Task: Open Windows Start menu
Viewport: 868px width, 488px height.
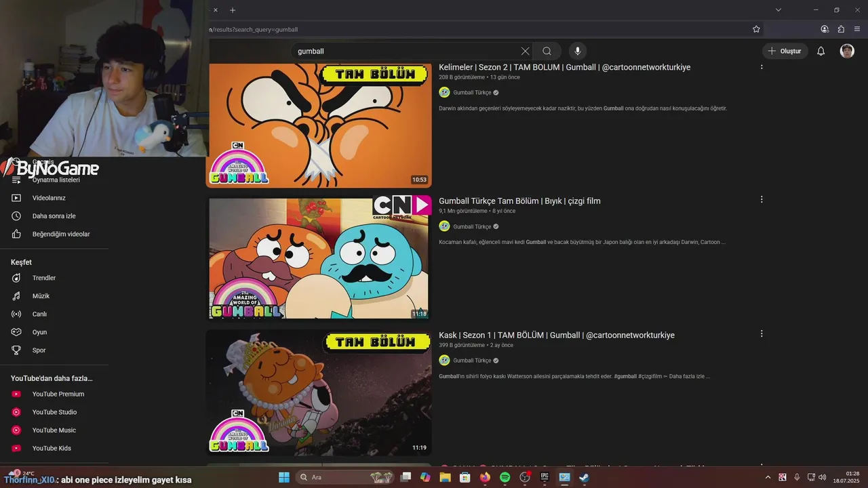Action: 284,477
